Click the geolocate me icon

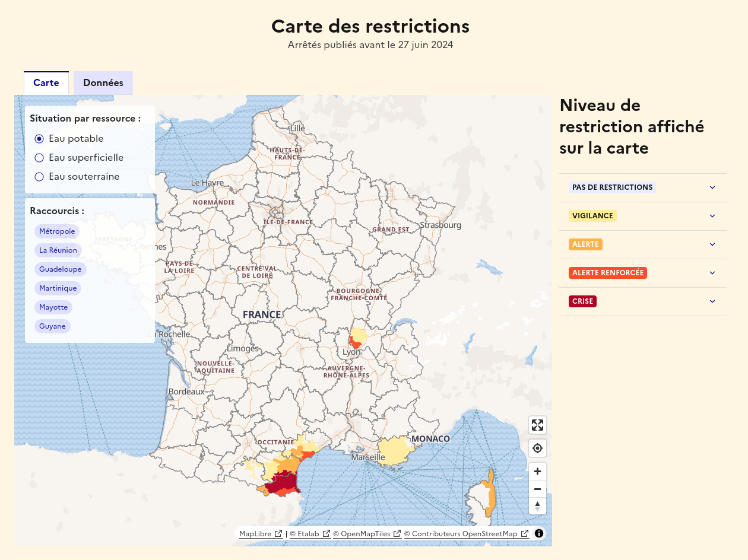[537, 448]
